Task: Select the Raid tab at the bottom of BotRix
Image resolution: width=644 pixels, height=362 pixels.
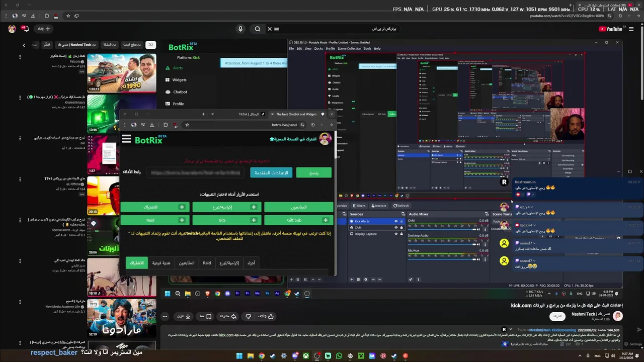Action: (x=207, y=263)
